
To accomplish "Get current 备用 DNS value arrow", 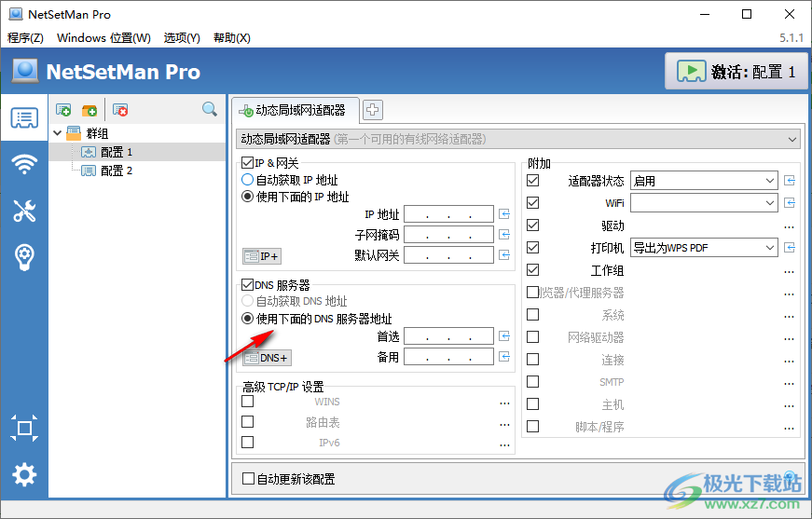I will [504, 357].
